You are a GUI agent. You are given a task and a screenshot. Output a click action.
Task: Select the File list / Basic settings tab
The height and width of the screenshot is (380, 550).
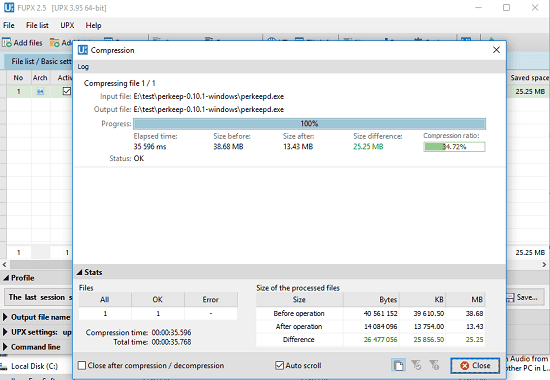(39, 61)
